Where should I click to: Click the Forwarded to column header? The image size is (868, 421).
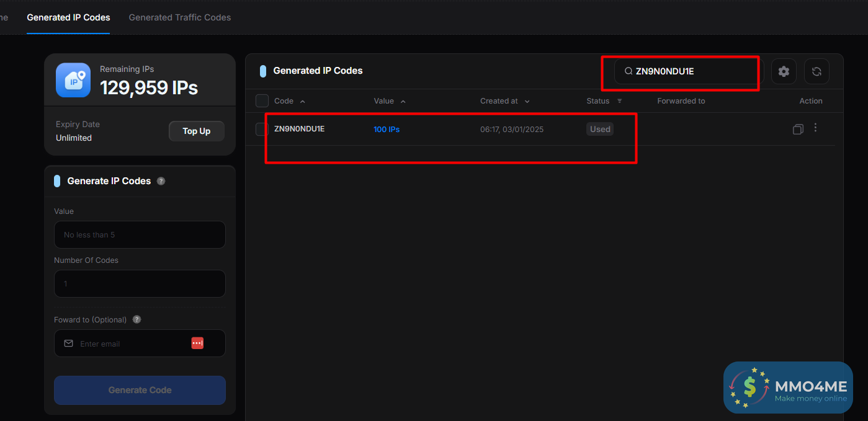pos(681,101)
